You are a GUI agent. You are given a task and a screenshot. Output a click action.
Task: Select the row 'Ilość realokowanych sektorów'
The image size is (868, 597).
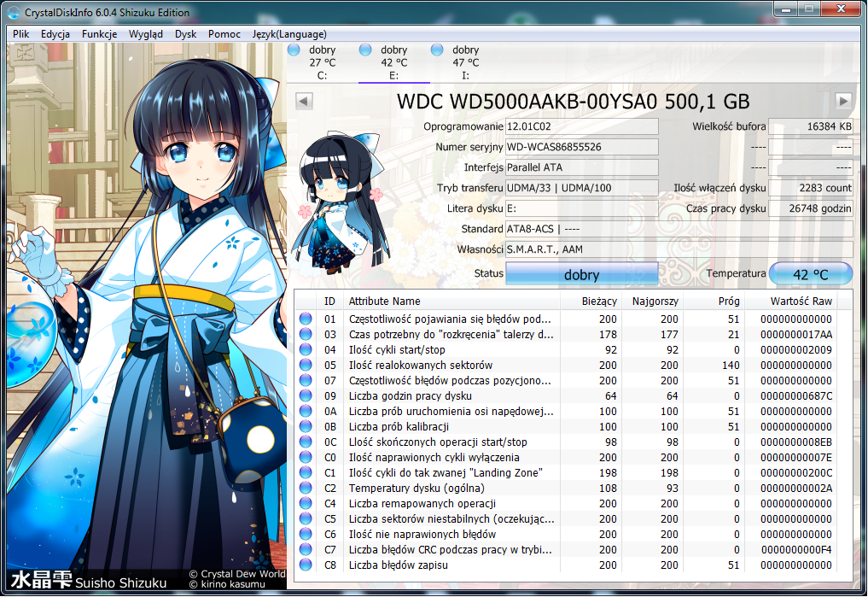565,365
